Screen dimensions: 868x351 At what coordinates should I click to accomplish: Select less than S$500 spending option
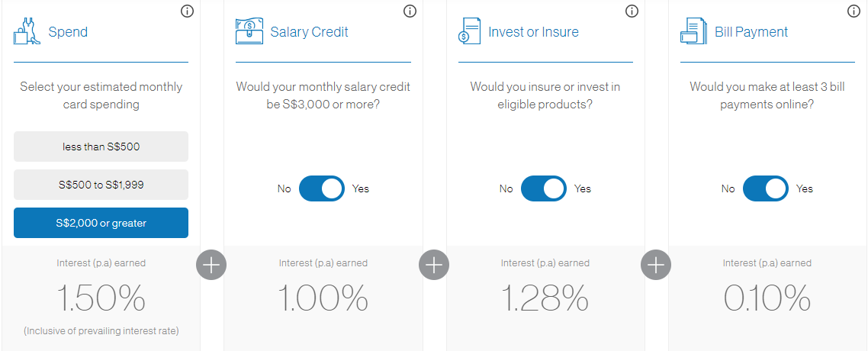(x=101, y=147)
